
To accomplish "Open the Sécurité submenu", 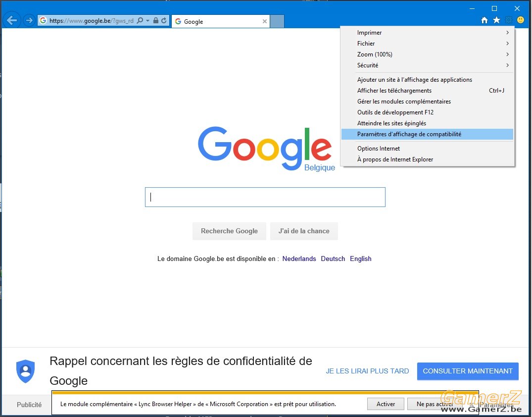I will 427,65.
